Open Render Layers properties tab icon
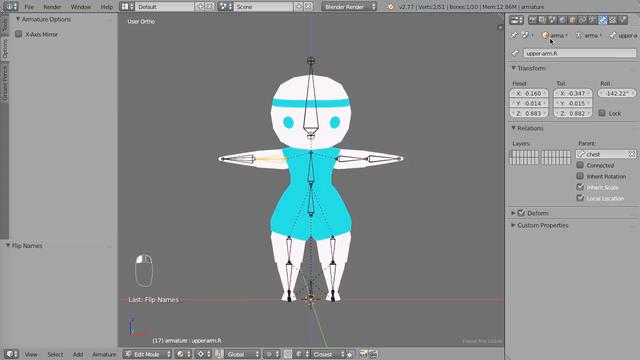640x360 pixels. tap(542, 20)
